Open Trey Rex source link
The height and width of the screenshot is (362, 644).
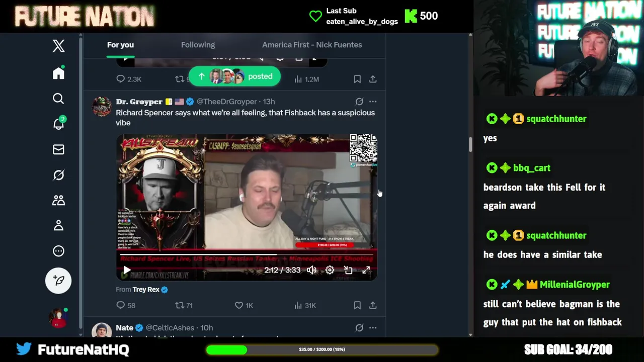coord(146,290)
